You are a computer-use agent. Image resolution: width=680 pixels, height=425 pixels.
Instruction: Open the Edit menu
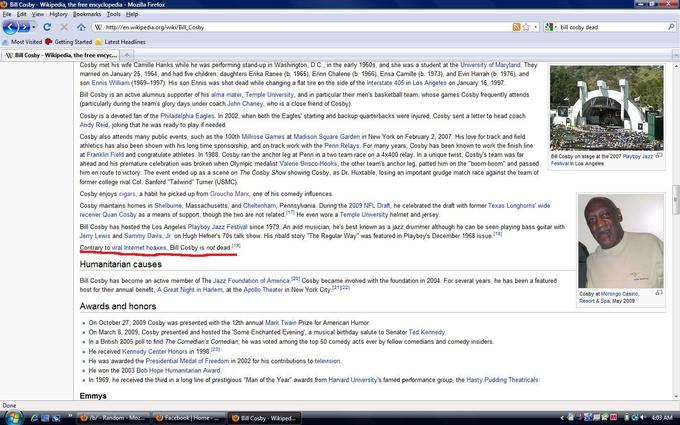click(21, 14)
